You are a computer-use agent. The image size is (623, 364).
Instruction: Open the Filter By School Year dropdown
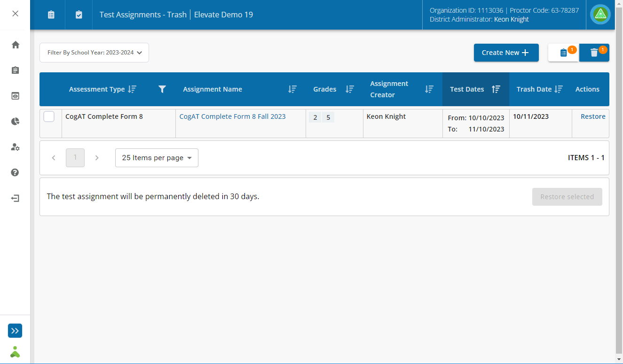[x=94, y=53]
